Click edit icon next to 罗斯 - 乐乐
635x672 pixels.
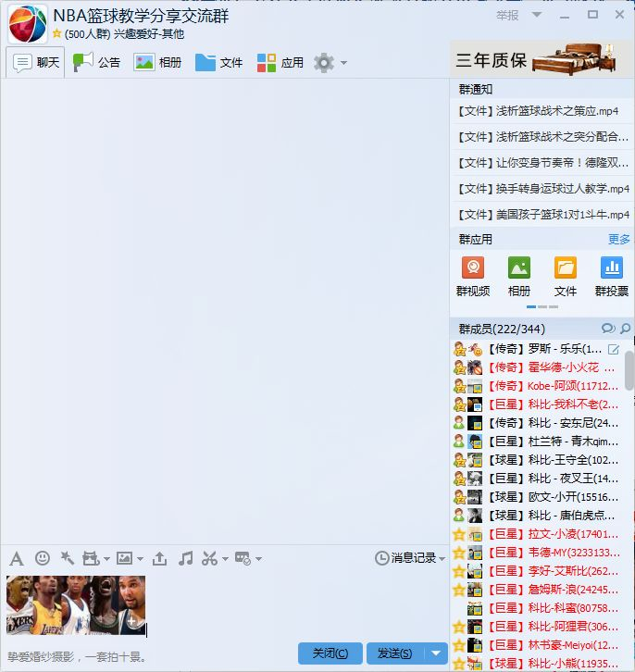pos(614,350)
